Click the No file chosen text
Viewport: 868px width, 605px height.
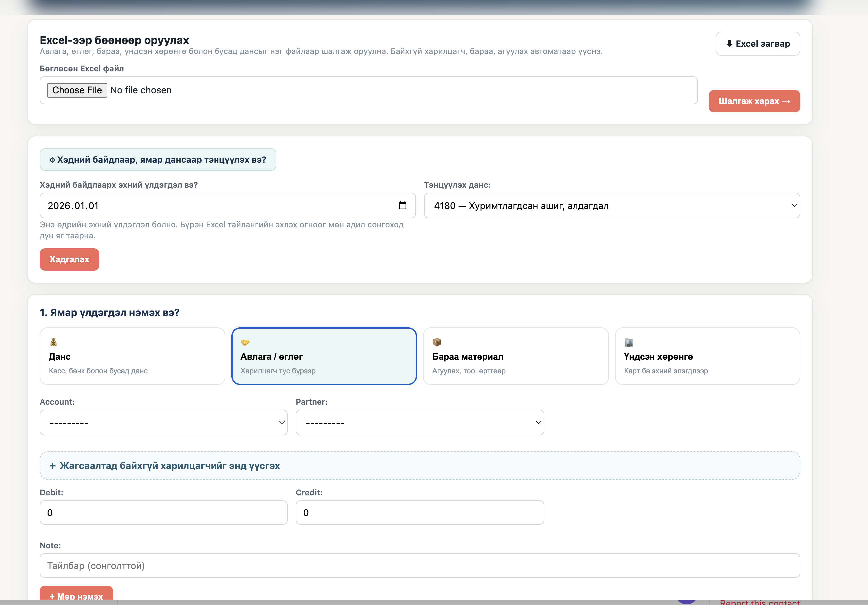[141, 90]
